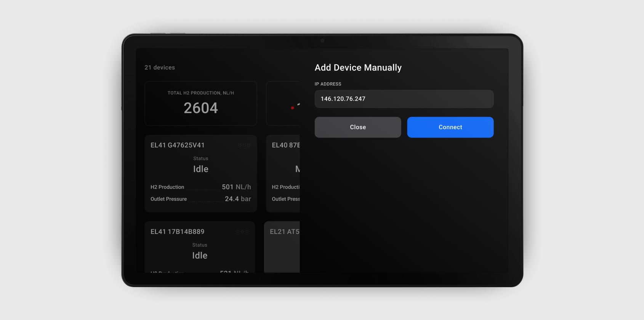The width and height of the screenshot is (644, 320).
Task: Select the EL41 G47625V41 device title
Action: point(178,145)
